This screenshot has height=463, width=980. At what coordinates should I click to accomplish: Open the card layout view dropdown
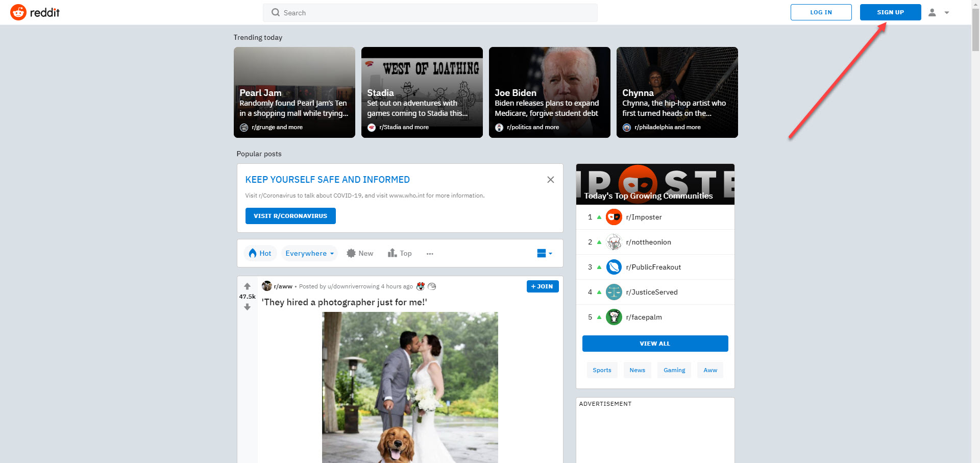[544, 253]
